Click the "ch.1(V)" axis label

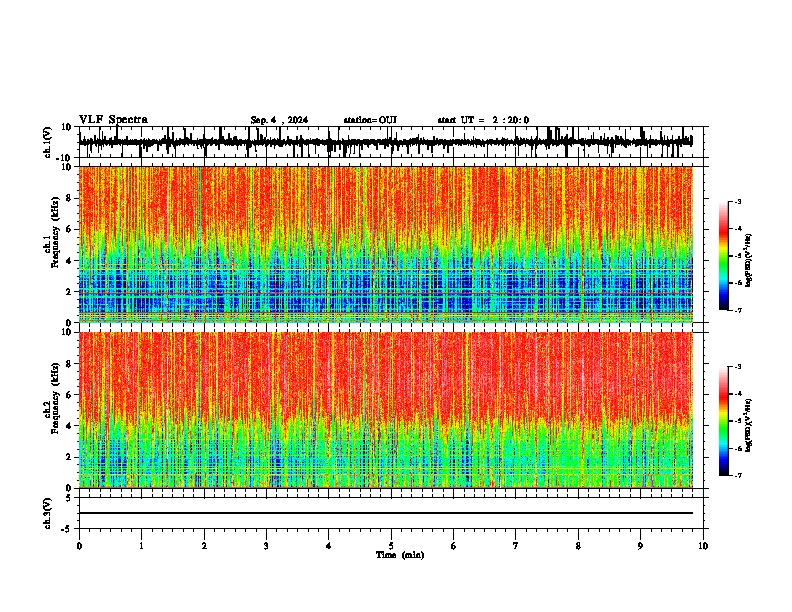[48, 142]
